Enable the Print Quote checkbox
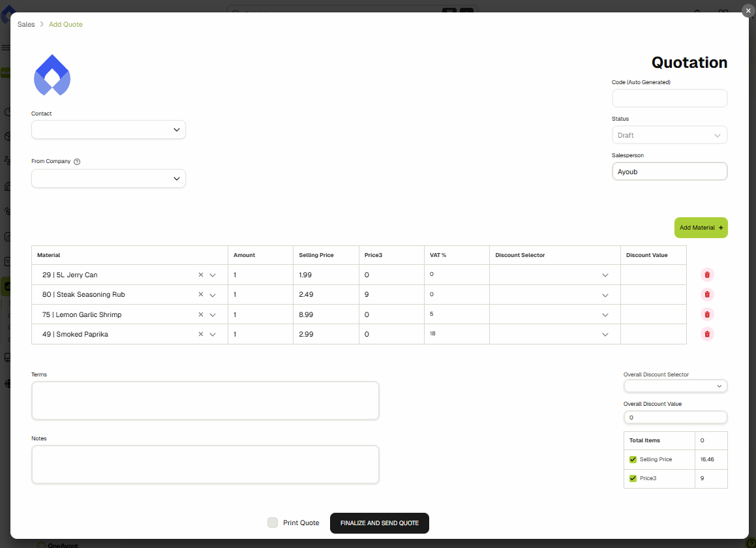This screenshot has width=756, height=548. [273, 523]
